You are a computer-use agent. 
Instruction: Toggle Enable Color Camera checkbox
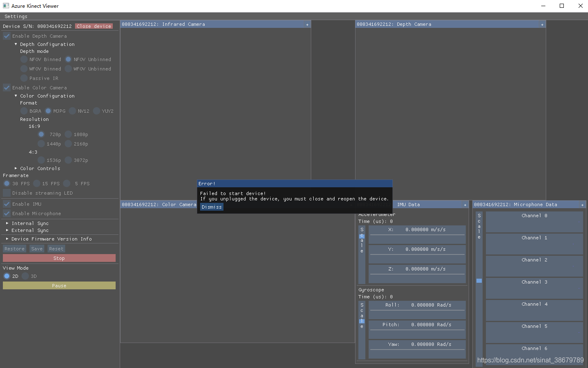point(7,88)
